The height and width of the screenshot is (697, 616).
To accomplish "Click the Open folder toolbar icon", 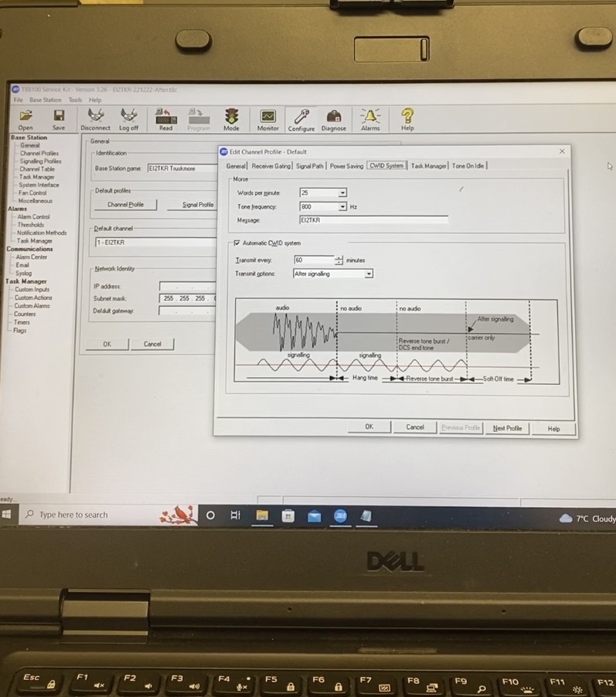I will coord(26,117).
